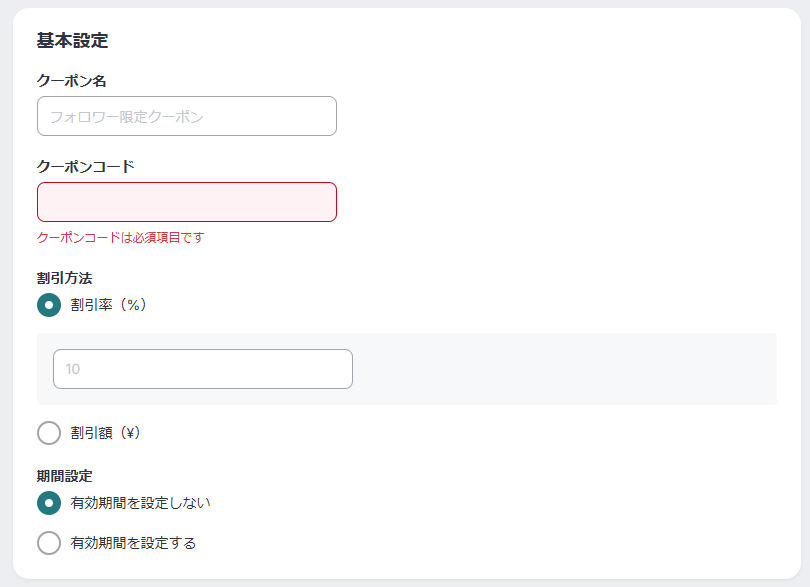Click the 基本設定 heading
Screen dimensions: 810x587
72,41
